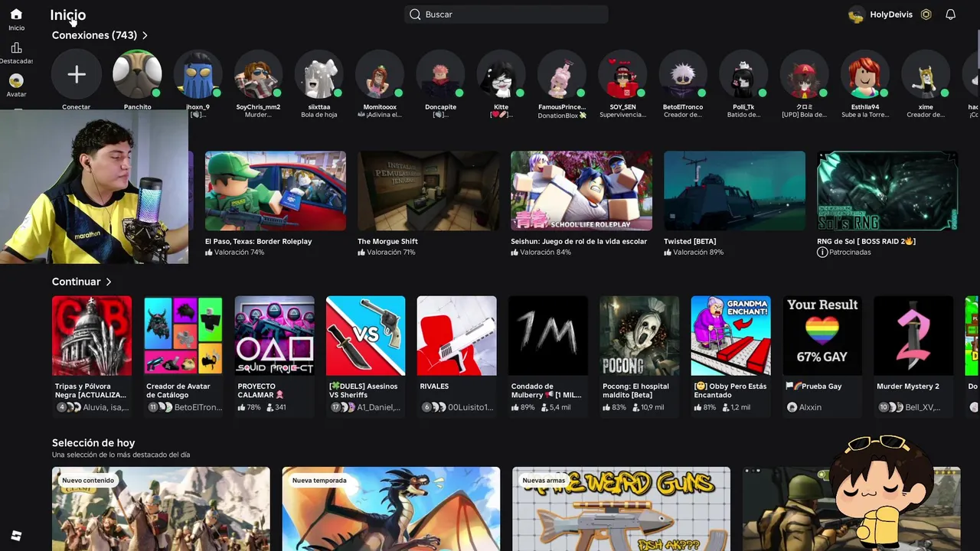Open BetoElTronco friend avatar
This screenshot has width=980, height=551.
pyautogui.click(x=683, y=74)
